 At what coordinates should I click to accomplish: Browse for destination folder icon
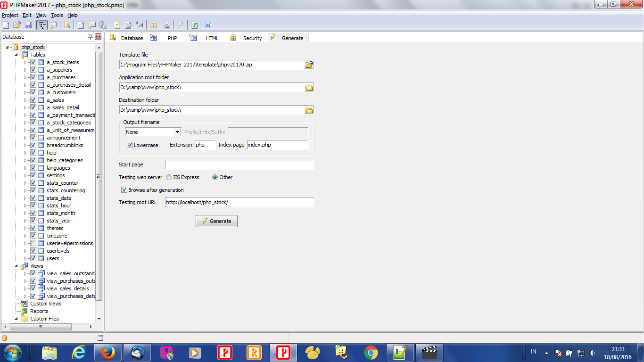coord(309,110)
